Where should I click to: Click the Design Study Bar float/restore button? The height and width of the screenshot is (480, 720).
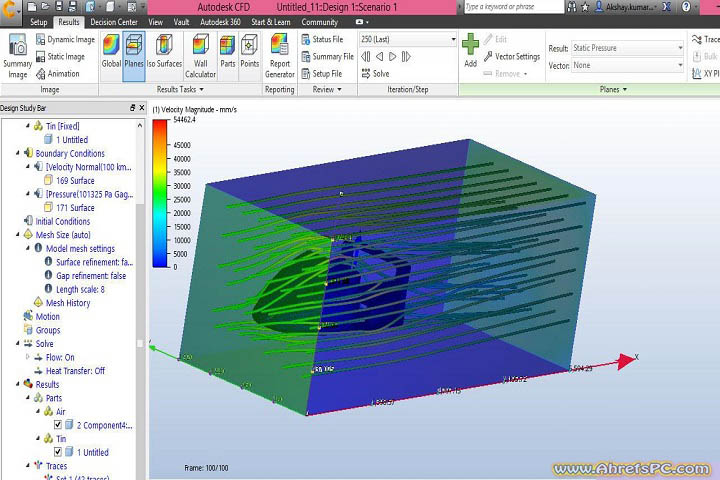click(133, 108)
